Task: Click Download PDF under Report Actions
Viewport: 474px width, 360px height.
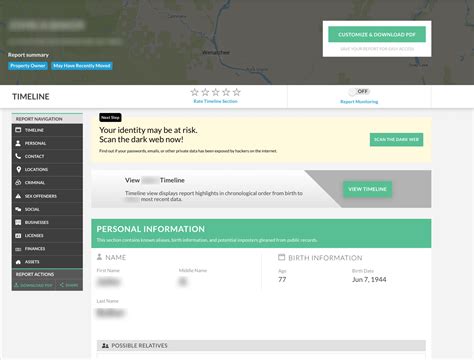Action: point(33,285)
